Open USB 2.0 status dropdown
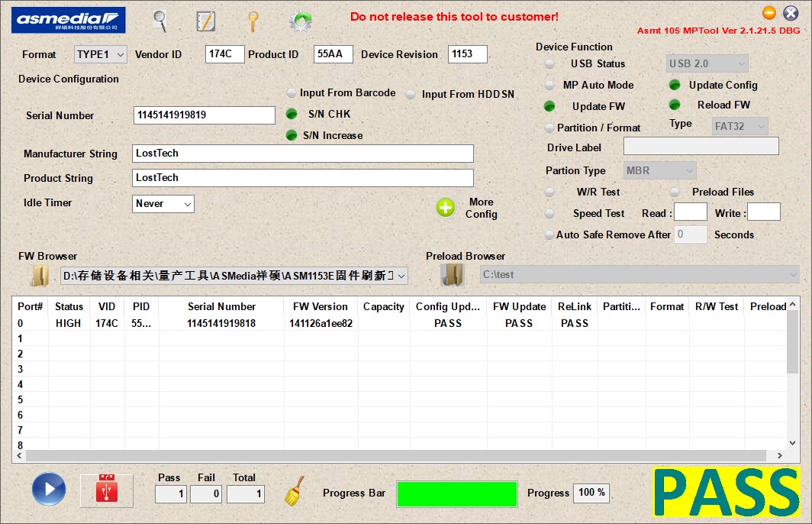 tap(707, 63)
